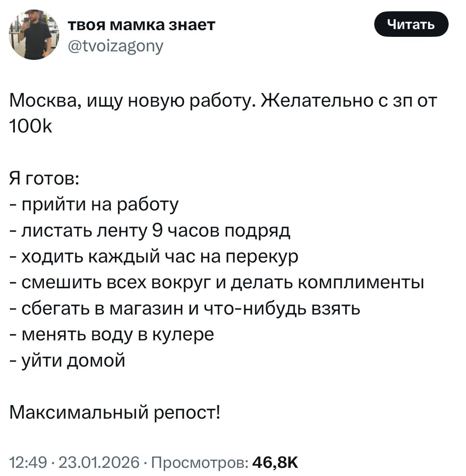
Task: Click the "Максимальный репост!" text
Action: point(115,412)
